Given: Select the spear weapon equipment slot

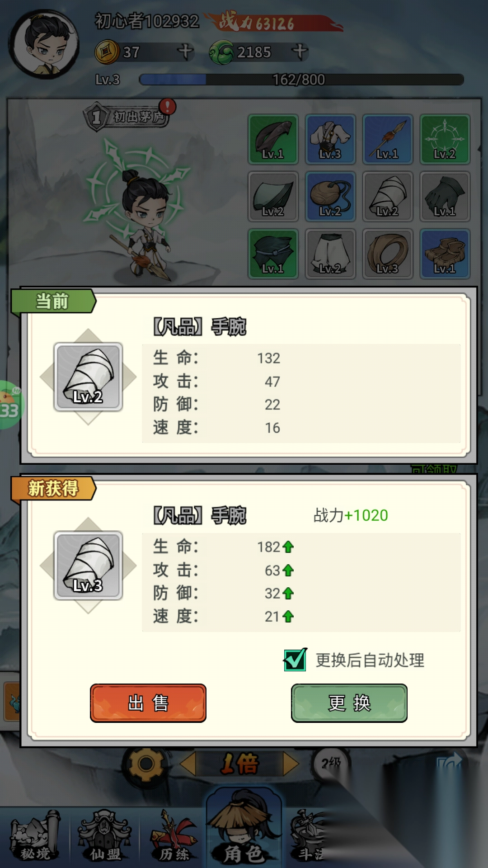Looking at the screenshot, I should click(x=387, y=139).
